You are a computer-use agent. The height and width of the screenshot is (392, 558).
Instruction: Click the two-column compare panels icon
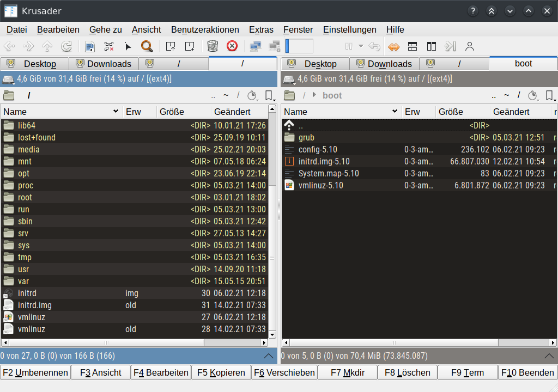point(432,46)
